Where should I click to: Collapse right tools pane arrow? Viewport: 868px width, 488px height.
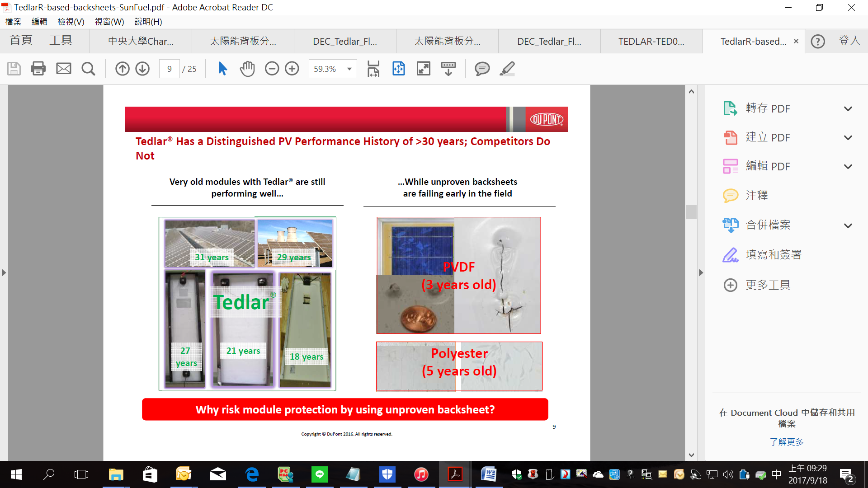click(x=701, y=273)
